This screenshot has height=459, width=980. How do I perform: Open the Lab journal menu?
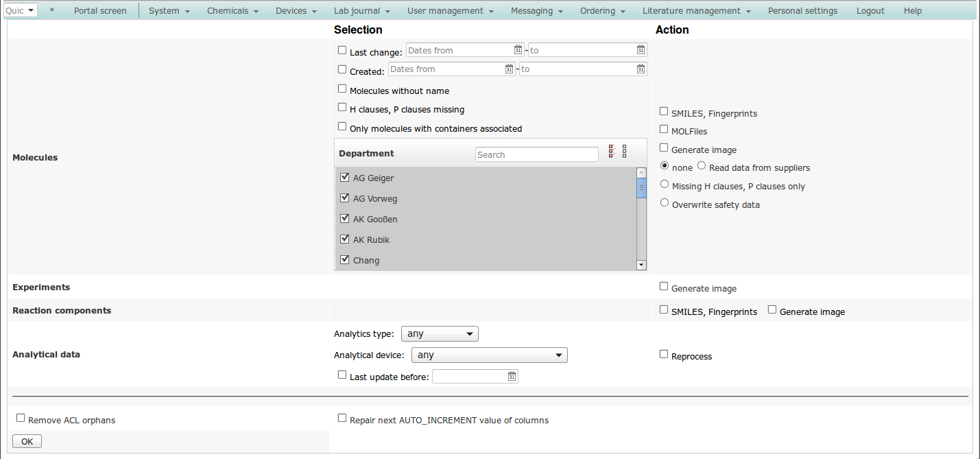point(361,11)
